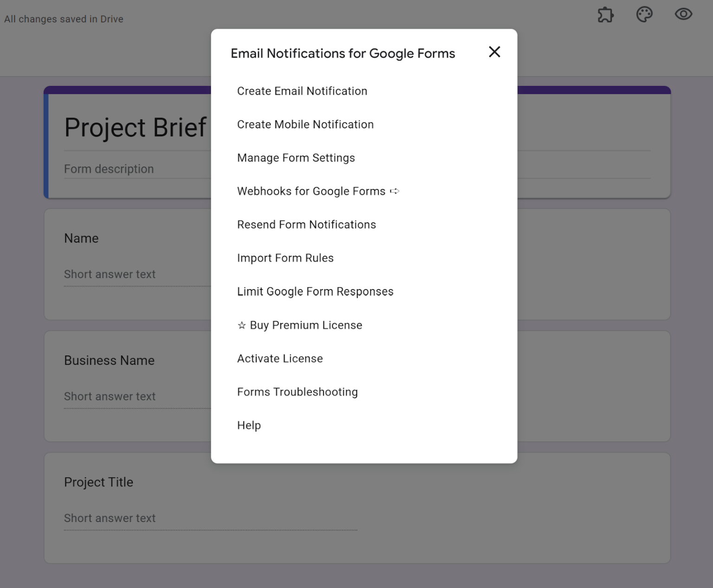The height and width of the screenshot is (588, 713).
Task: Open Webhooks for Google Forms
Action: click(x=311, y=191)
